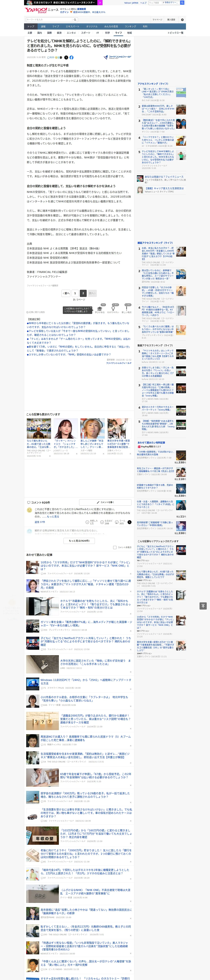Open the トップ navigation tab

click(x=31, y=27)
